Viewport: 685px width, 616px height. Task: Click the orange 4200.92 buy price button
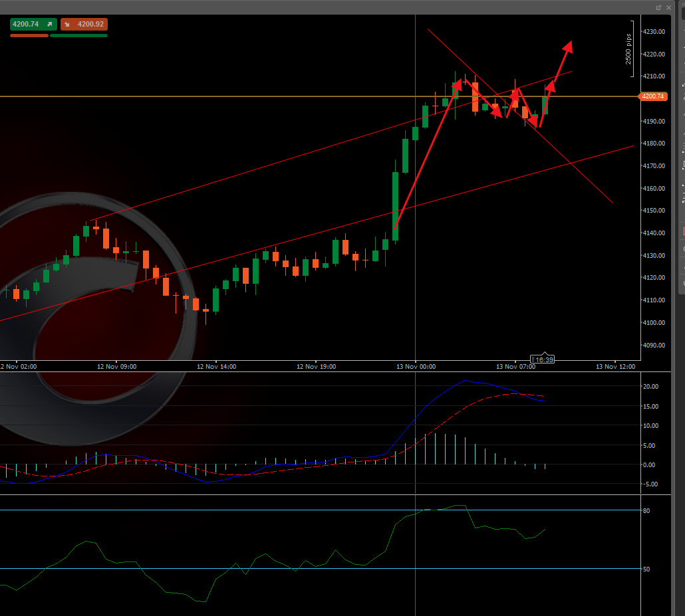pyautogui.click(x=84, y=24)
